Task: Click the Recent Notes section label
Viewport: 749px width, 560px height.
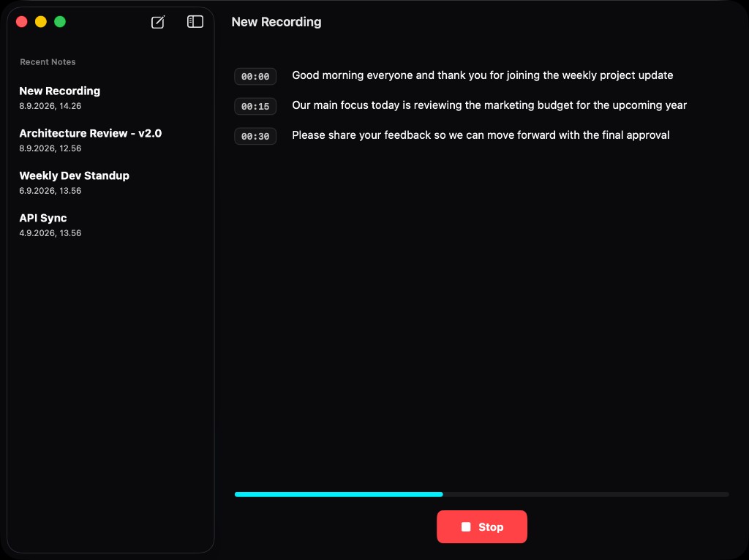Action: tap(48, 62)
